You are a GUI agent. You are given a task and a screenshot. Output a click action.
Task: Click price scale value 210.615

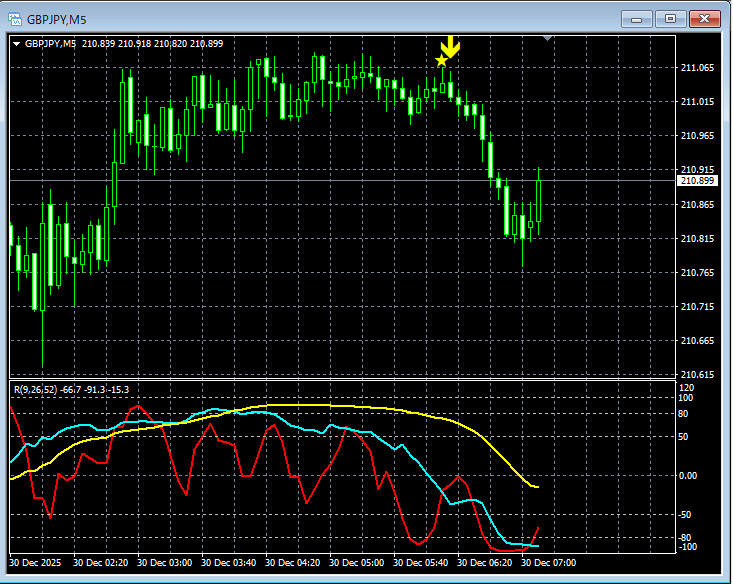tap(697, 375)
